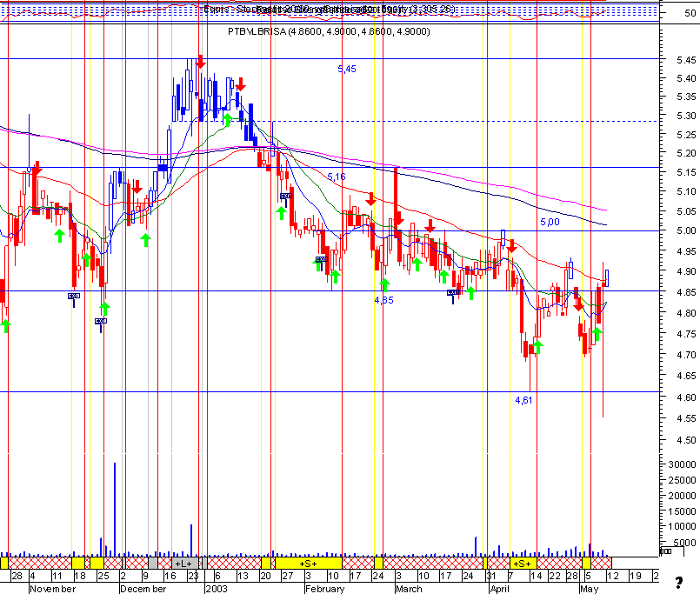Click the 5,45 resistance line label

pos(347,69)
